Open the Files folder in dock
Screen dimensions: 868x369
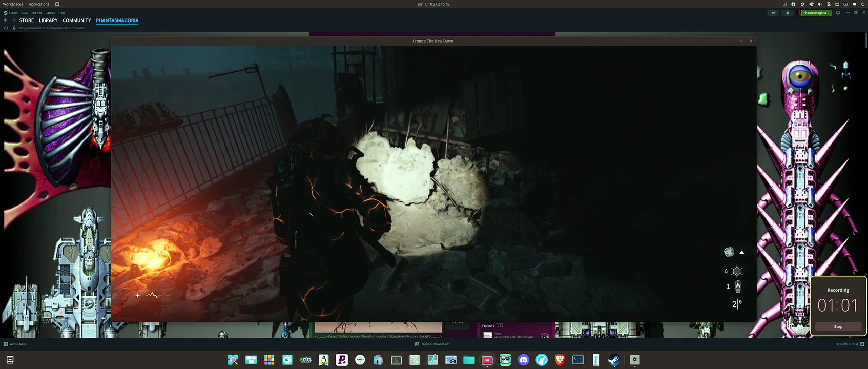469,360
